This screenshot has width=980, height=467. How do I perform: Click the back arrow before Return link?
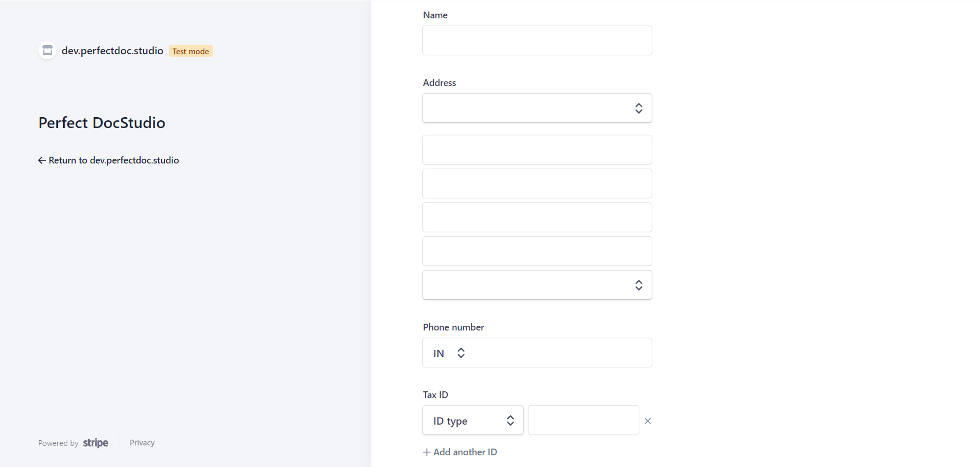coord(42,160)
